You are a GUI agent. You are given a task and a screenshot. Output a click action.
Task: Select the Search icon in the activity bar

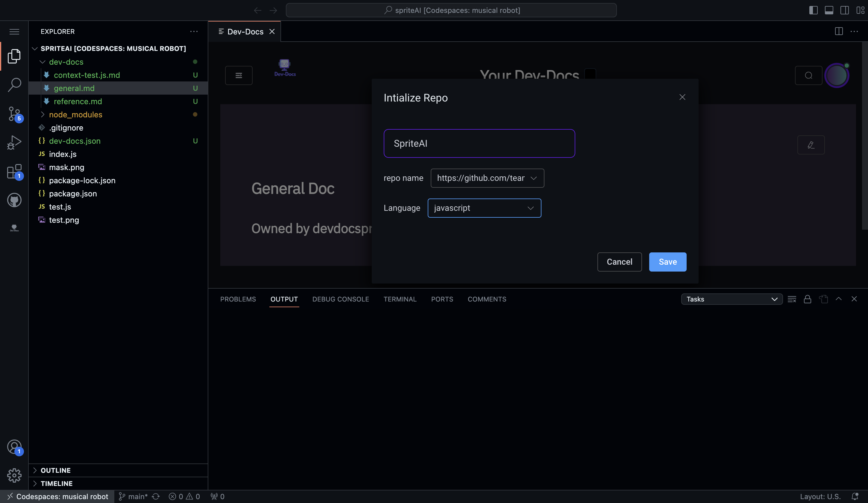pyautogui.click(x=14, y=85)
